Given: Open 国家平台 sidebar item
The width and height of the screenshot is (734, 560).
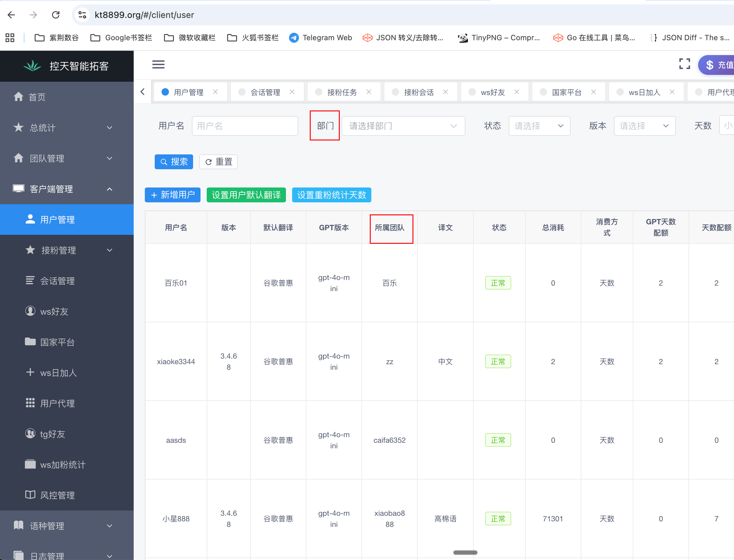Looking at the screenshot, I should tap(57, 342).
